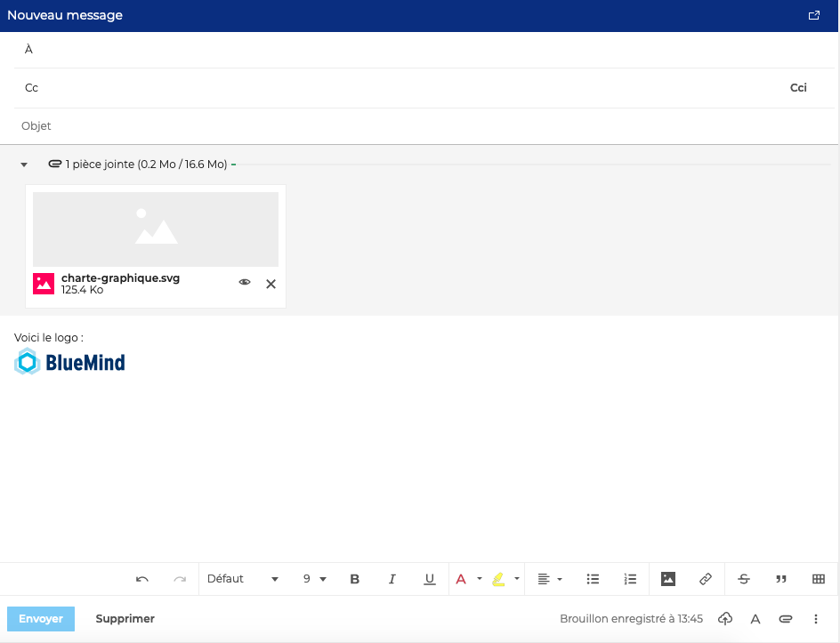Select the BlueMind logo image in the body
Screen dimensions: 840x643
[x=69, y=361]
